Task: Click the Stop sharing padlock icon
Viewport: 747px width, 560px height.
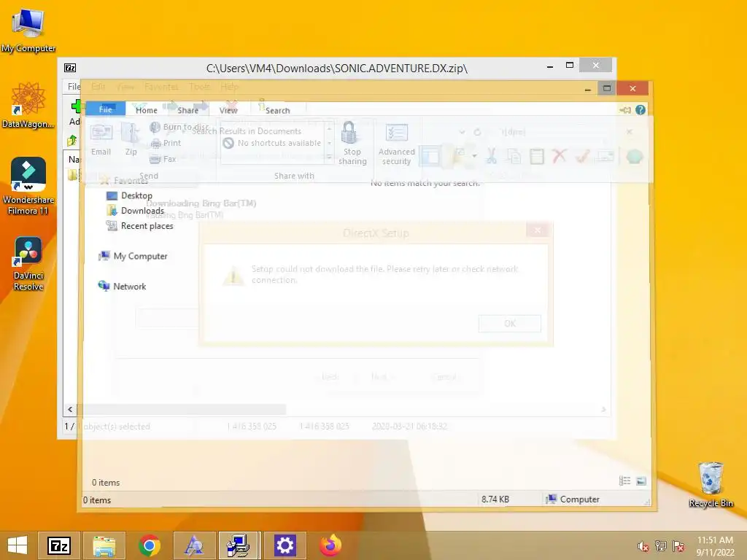Action: (x=352, y=143)
